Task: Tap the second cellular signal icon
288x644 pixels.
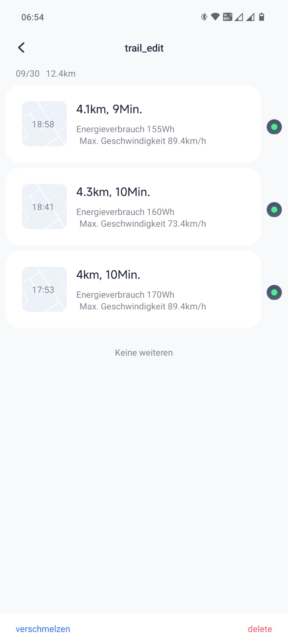Action: pyautogui.click(x=250, y=17)
